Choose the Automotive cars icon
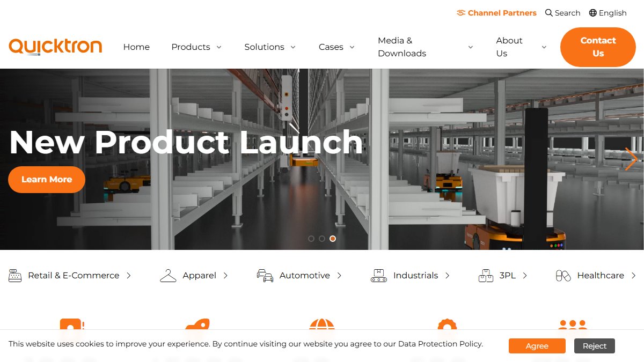This screenshot has width=644, height=362. [x=265, y=276]
